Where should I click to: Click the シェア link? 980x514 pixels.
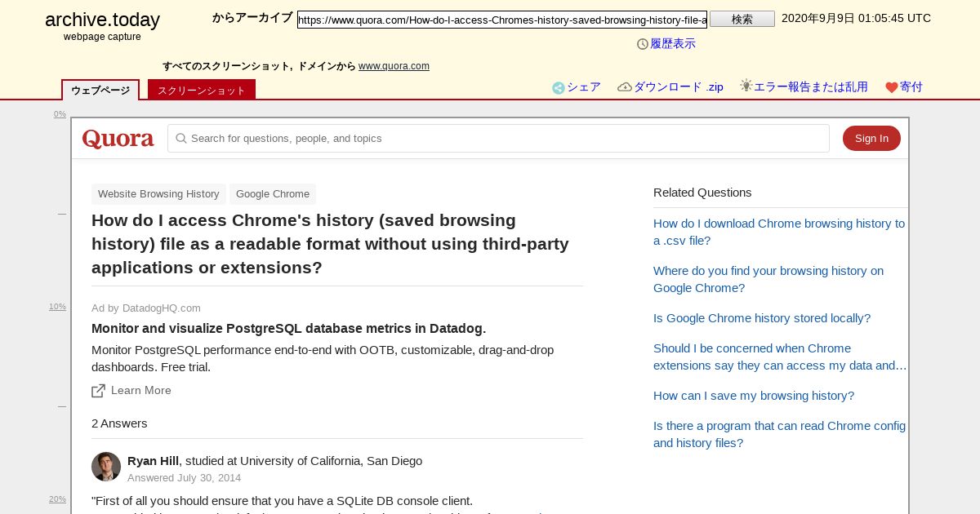pyautogui.click(x=584, y=87)
